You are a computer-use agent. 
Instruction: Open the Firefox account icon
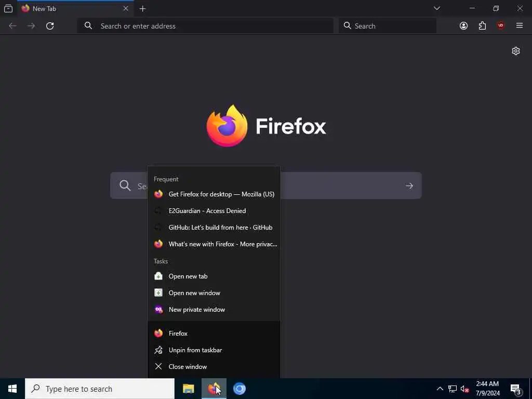(463, 26)
